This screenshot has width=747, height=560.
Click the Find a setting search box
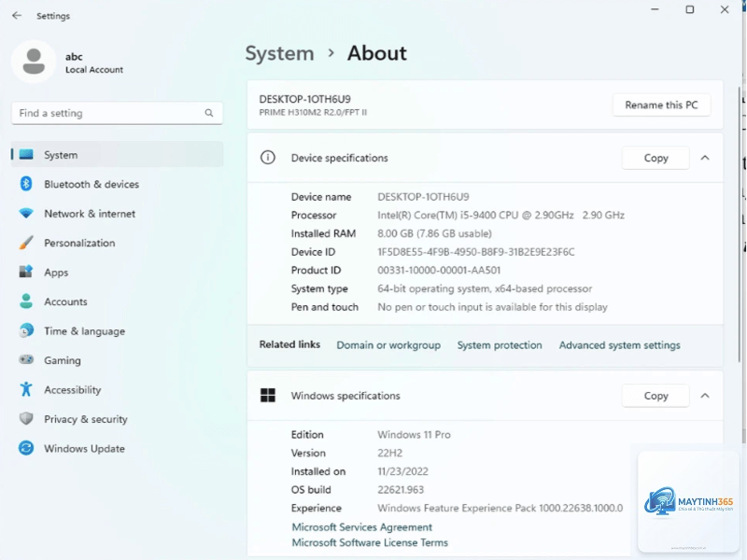point(118,113)
